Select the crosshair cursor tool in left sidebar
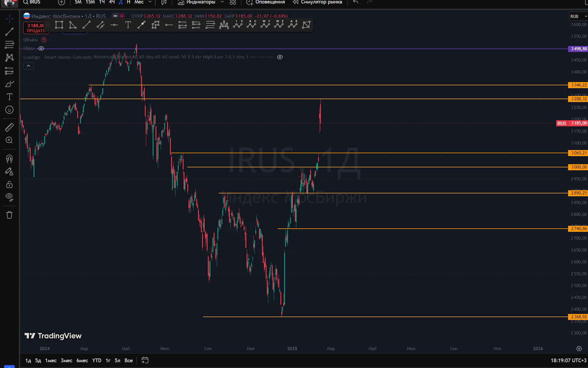Screen dimensions: 588x368 click(x=9, y=19)
